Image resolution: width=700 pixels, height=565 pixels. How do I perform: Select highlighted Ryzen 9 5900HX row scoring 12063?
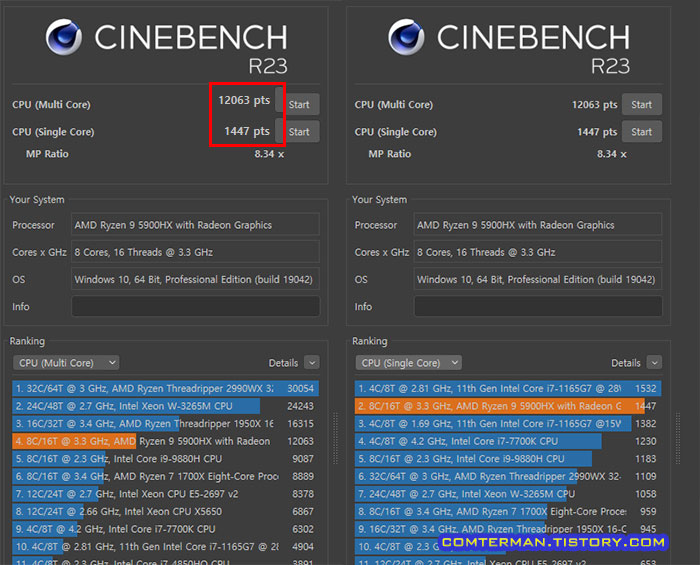pos(166,441)
